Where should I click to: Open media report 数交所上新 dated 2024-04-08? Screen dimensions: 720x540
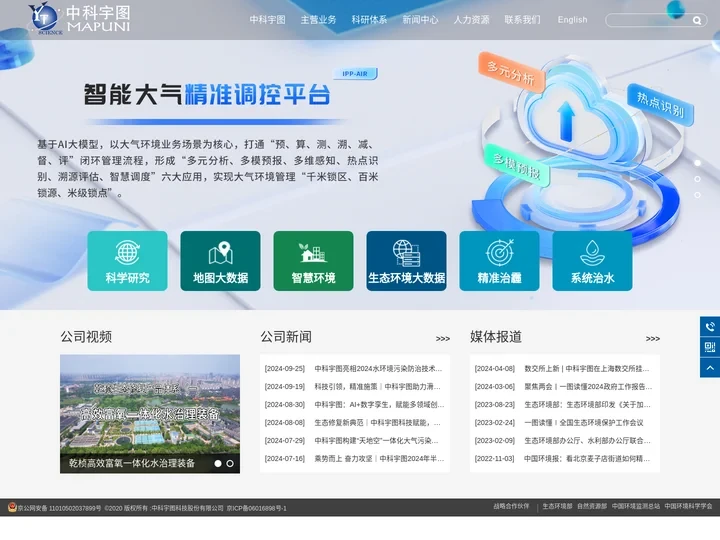(x=587, y=369)
